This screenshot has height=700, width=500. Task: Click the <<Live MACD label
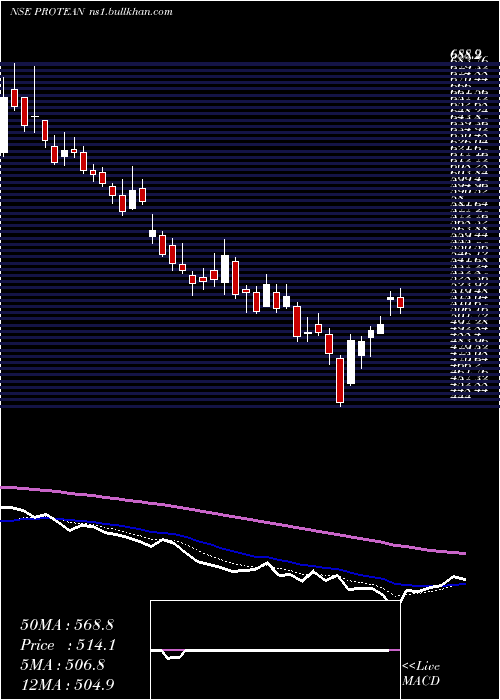tap(421, 674)
